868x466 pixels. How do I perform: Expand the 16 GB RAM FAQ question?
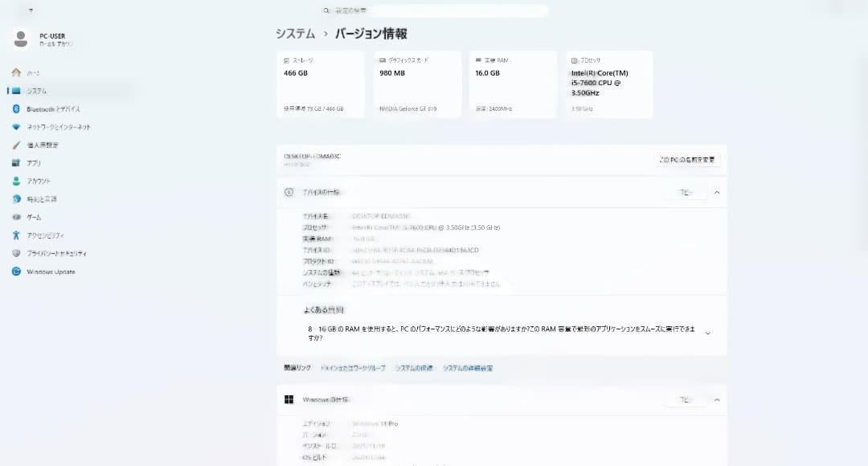pyautogui.click(x=707, y=333)
